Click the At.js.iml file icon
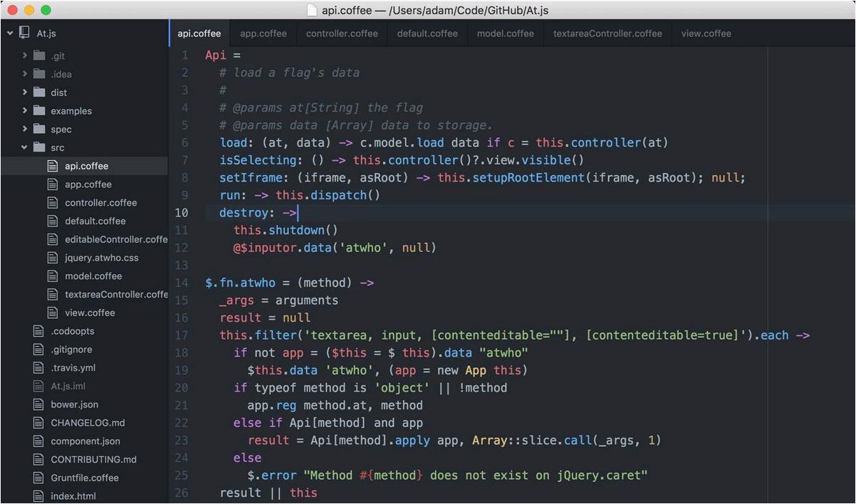 (38, 386)
